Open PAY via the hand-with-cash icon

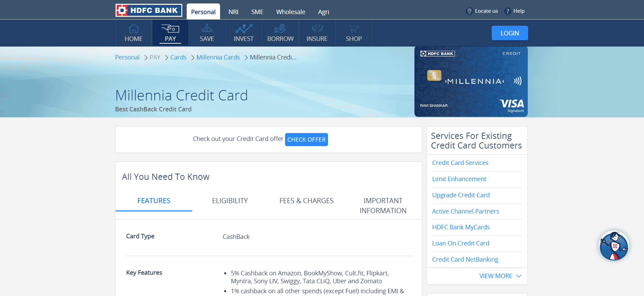coord(170,29)
